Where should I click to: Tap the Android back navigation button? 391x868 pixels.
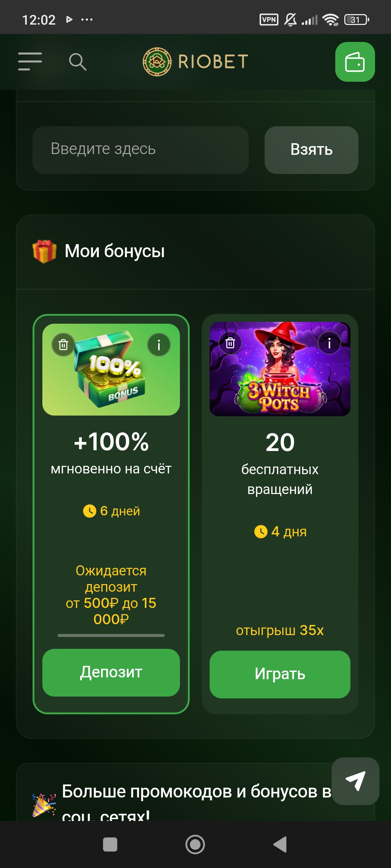[280, 844]
